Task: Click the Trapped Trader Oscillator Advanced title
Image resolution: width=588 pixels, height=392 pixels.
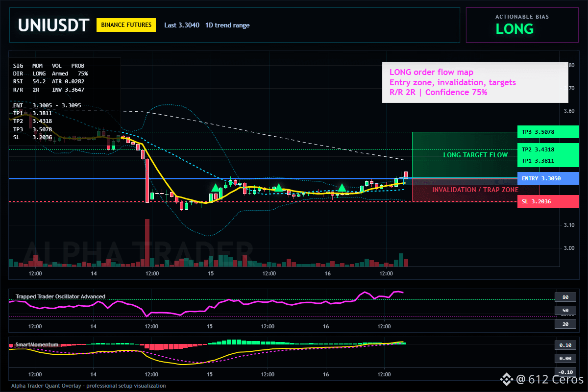Action: tap(60, 296)
